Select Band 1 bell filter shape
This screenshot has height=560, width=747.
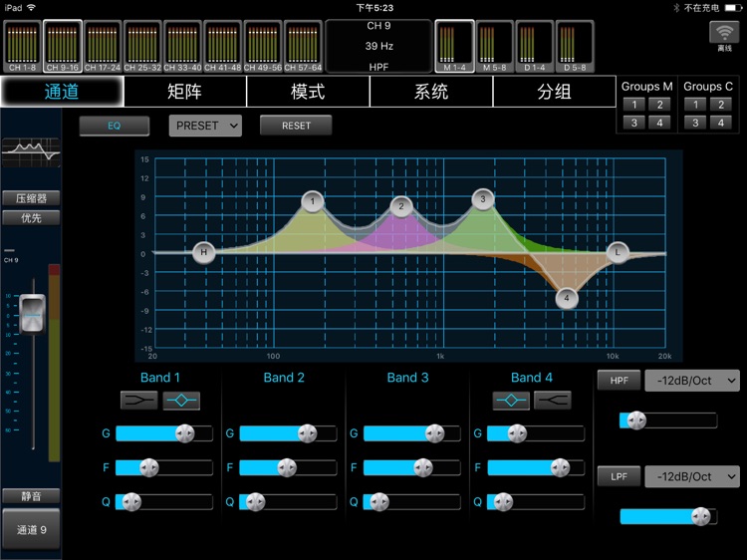tap(181, 401)
